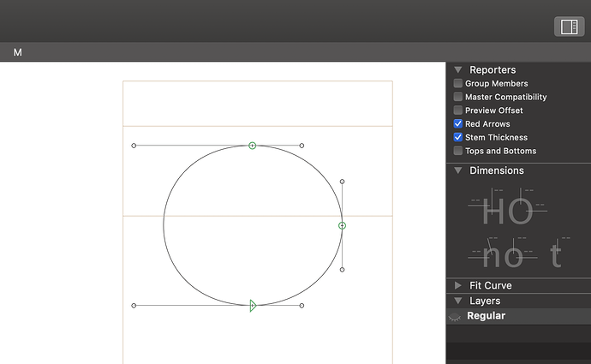Select the right green curve node
Screen dimensions: 591x364
(x=342, y=226)
